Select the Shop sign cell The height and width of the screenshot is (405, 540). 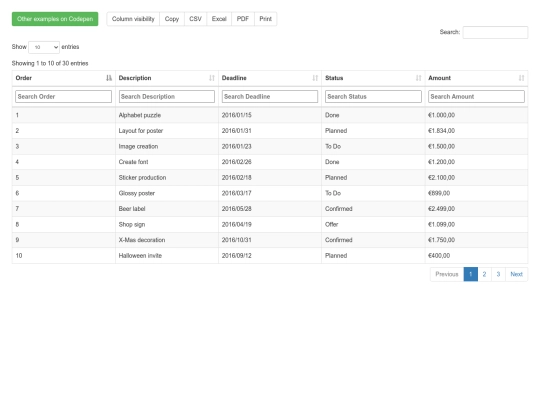[167, 225]
